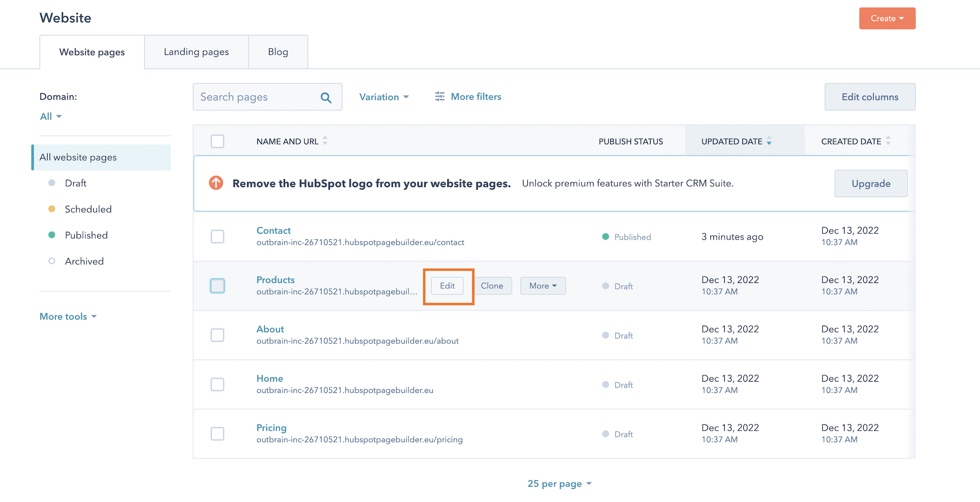Open the Blog tab
Screen dimensions: 980x502
tap(278, 52)
